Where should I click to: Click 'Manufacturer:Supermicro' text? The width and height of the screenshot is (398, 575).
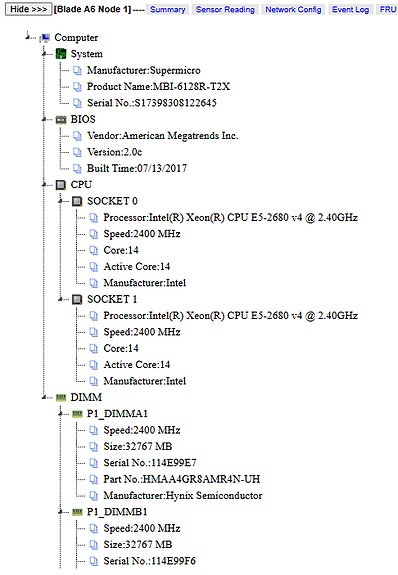[x=144, y=70]
